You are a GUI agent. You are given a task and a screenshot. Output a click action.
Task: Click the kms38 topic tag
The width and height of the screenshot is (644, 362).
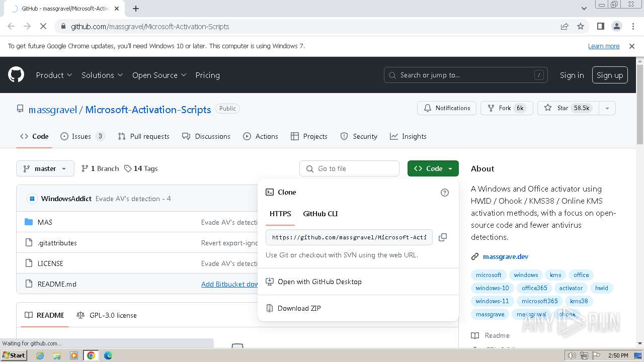[579, 301]
